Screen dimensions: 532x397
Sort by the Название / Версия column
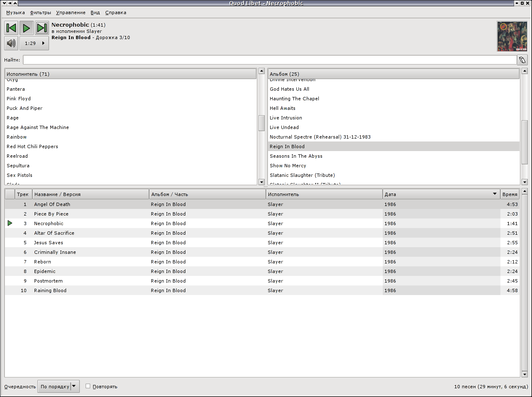(x=91, y=194)
